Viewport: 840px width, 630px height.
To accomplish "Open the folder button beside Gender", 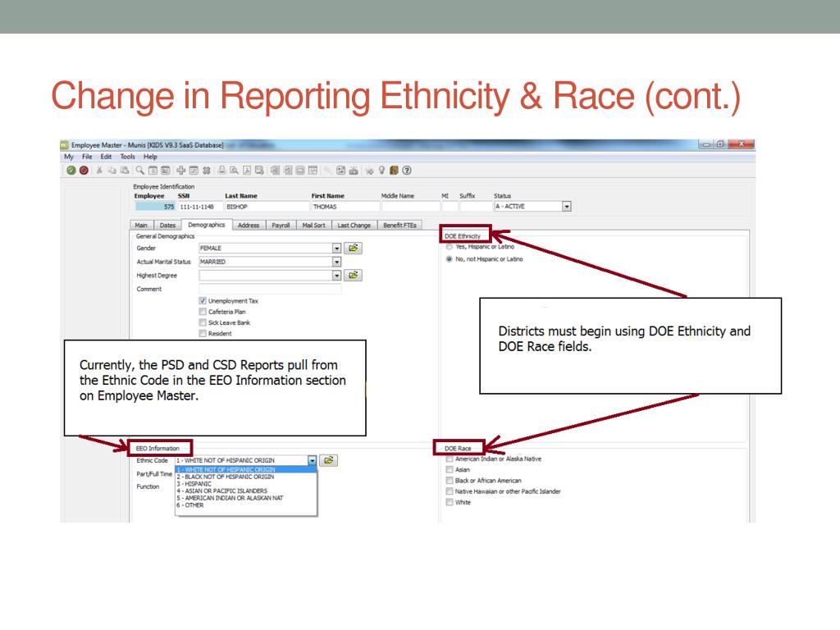I will [353, 248].
